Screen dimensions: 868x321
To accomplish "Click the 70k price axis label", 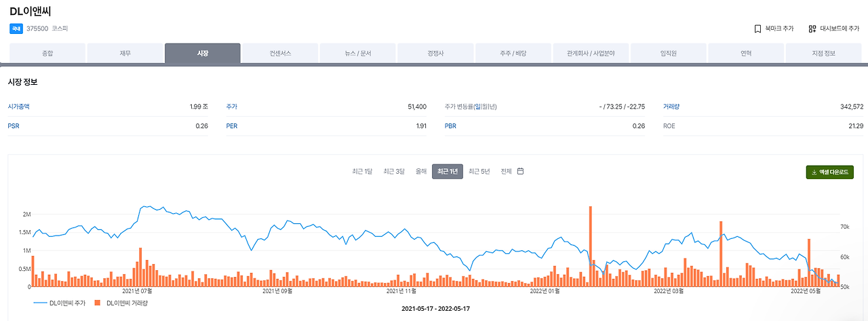I will [845, 227].
